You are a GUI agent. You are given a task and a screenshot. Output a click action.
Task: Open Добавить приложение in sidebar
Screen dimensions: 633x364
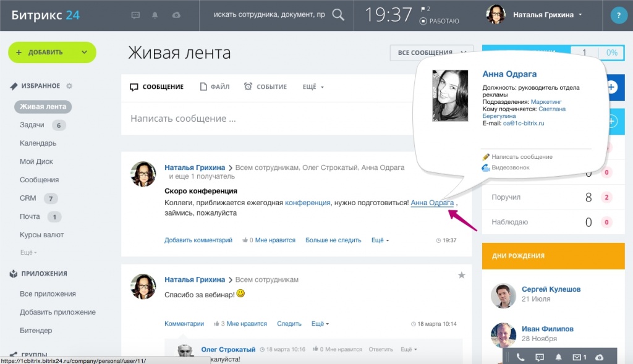coord(57,312)
